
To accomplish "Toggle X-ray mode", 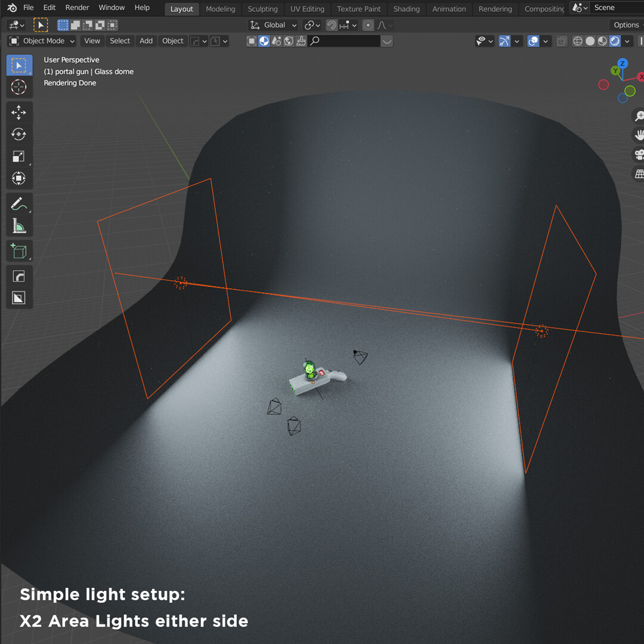I will coord(562,41).
